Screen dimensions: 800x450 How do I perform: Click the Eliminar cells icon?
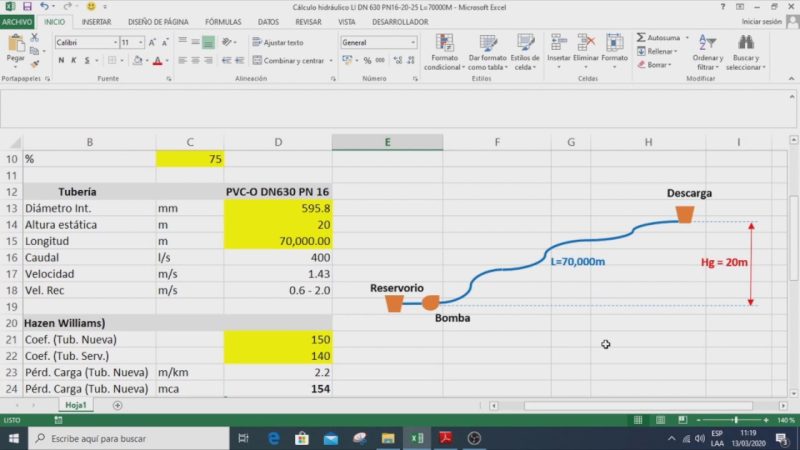click(587, 43)
